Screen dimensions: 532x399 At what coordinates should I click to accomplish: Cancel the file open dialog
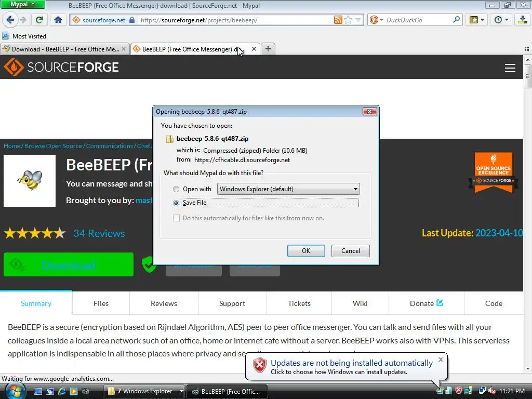[x=351, y=251]
